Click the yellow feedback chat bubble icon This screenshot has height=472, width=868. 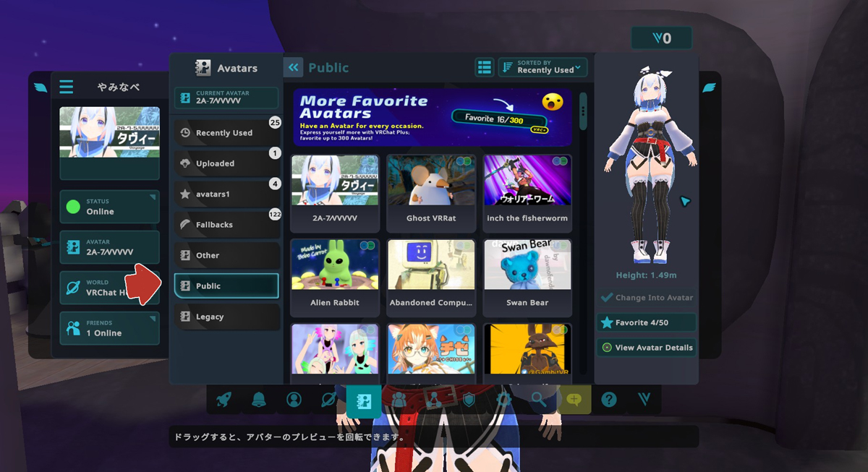coord(574,400)
